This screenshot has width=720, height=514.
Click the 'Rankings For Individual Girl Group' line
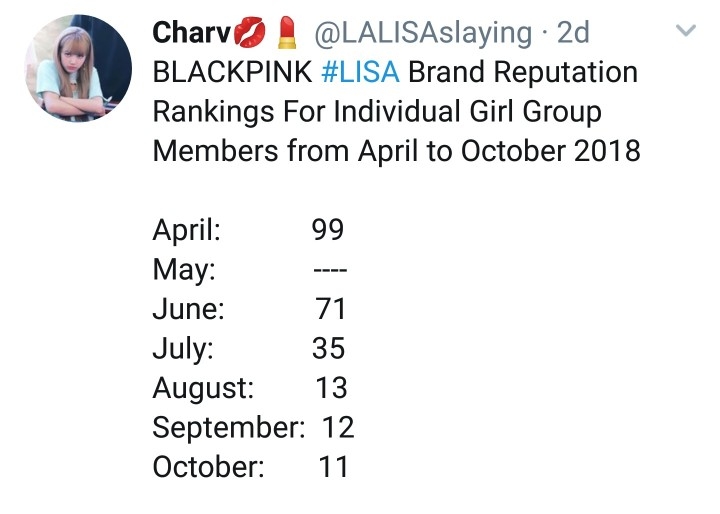(377, 111)
